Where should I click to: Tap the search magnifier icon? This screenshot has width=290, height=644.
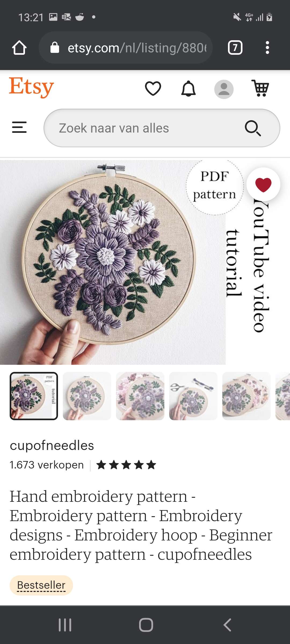(253, 128)
